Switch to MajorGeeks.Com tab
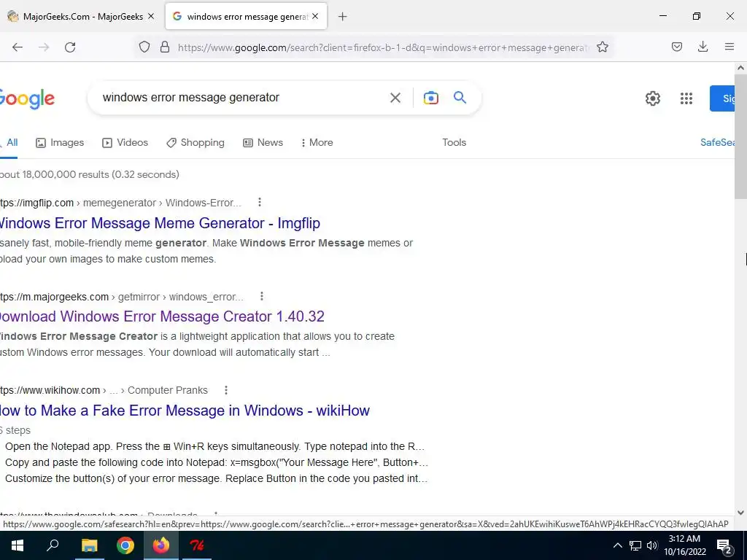The width and height of the screenshot is (747, 560). 82,16
